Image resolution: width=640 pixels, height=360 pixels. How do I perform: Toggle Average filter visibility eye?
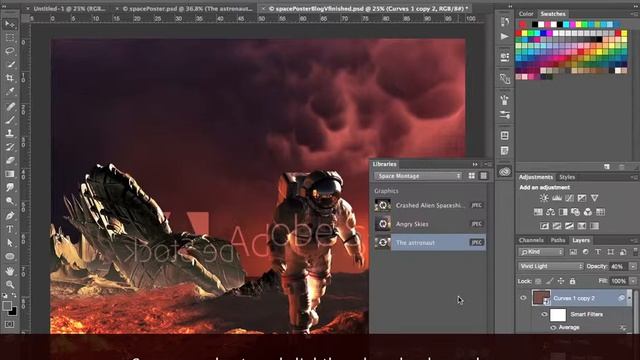click(553, 328)
